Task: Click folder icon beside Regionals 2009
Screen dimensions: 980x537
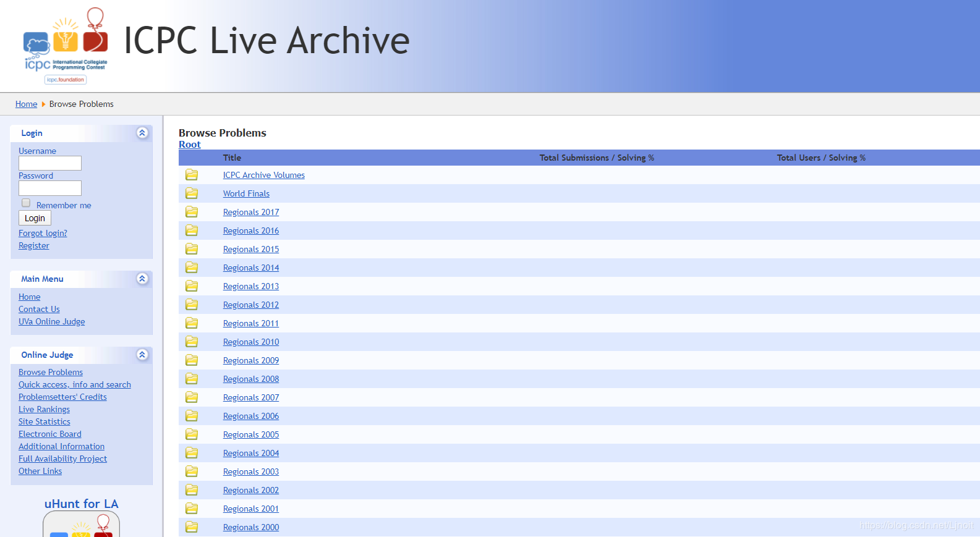Action: [192, 360]
